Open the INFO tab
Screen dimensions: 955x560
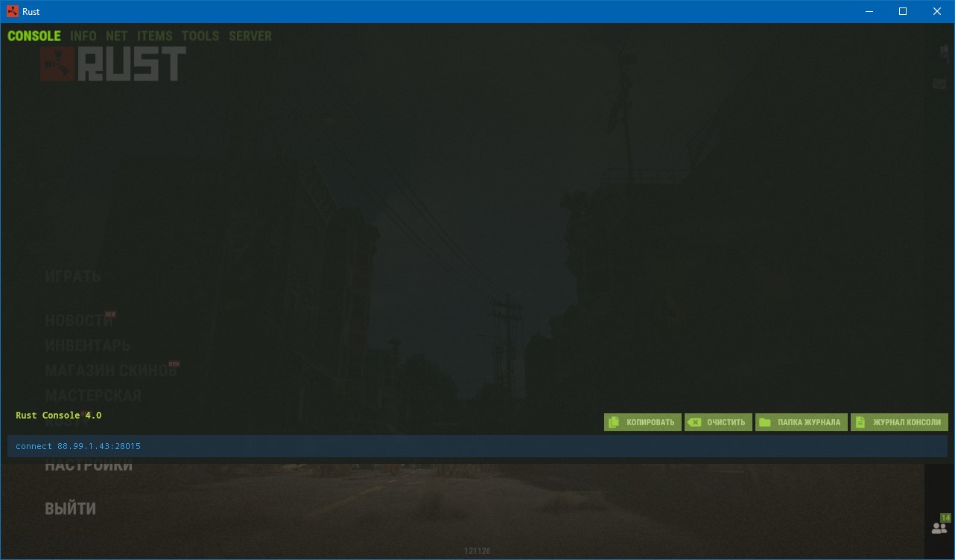83,36
